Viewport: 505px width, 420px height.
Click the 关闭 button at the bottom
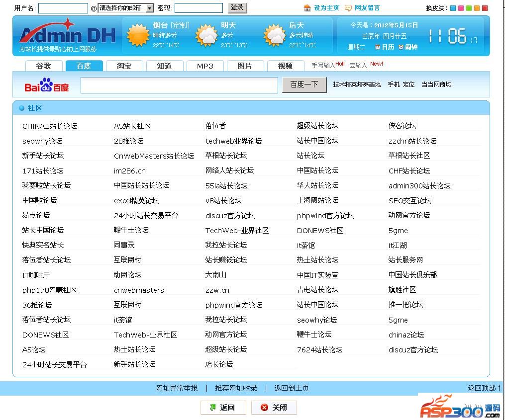274,408
